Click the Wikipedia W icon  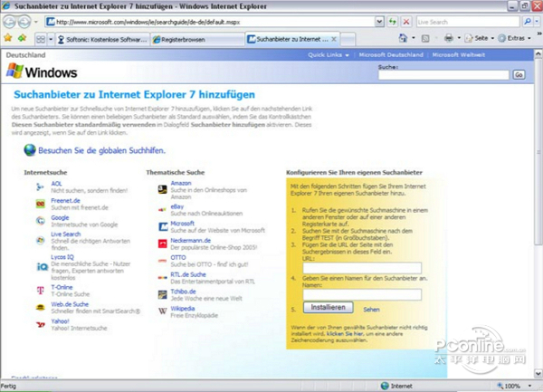tap(162, 311)
